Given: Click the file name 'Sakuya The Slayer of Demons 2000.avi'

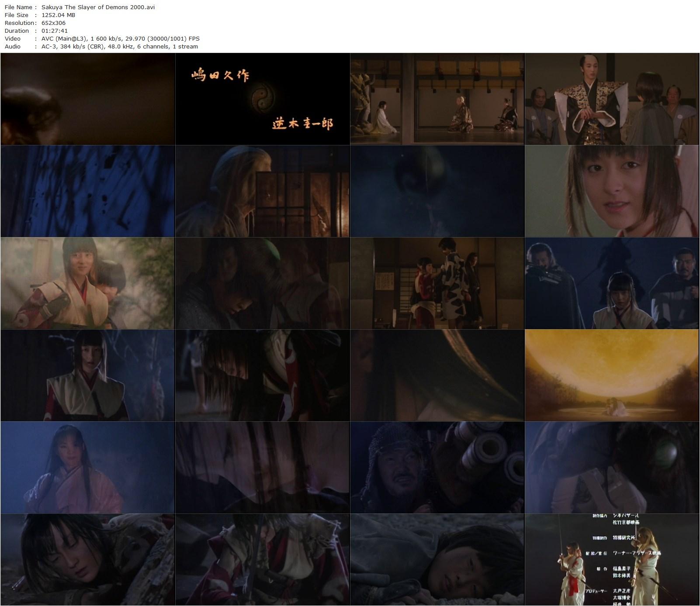Looking at the screenshot, I should 98,7.
